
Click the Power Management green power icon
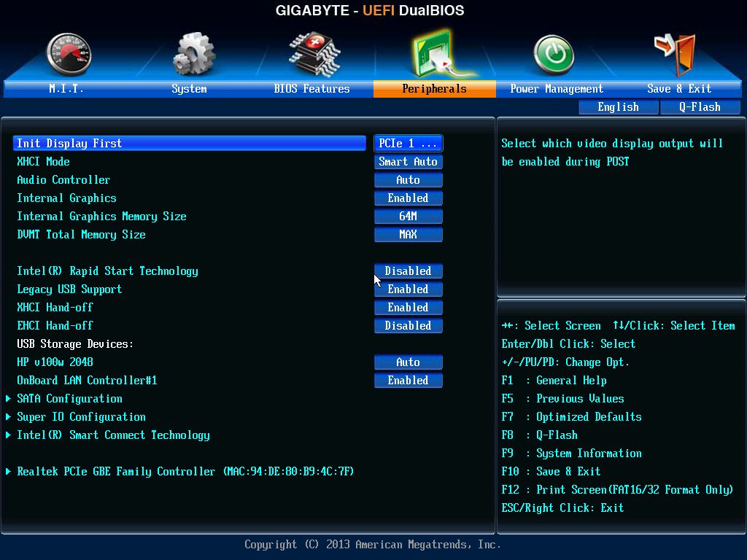[x=553, y=54]
